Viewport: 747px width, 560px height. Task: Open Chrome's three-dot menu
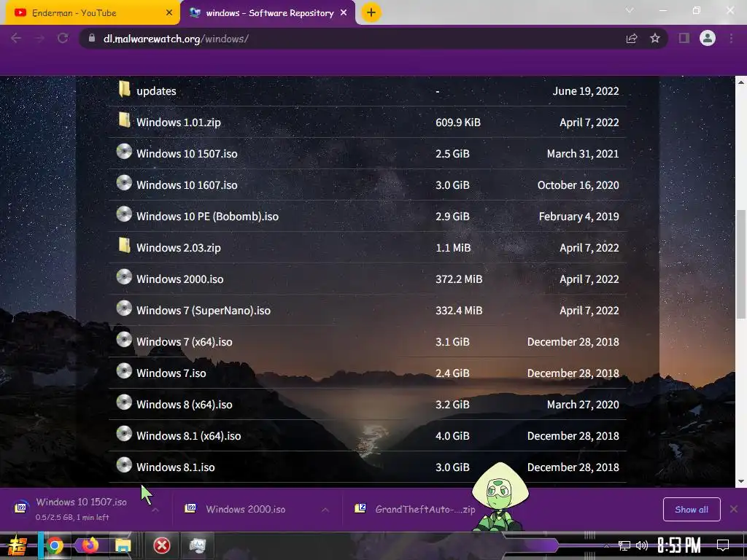point(731,38)
